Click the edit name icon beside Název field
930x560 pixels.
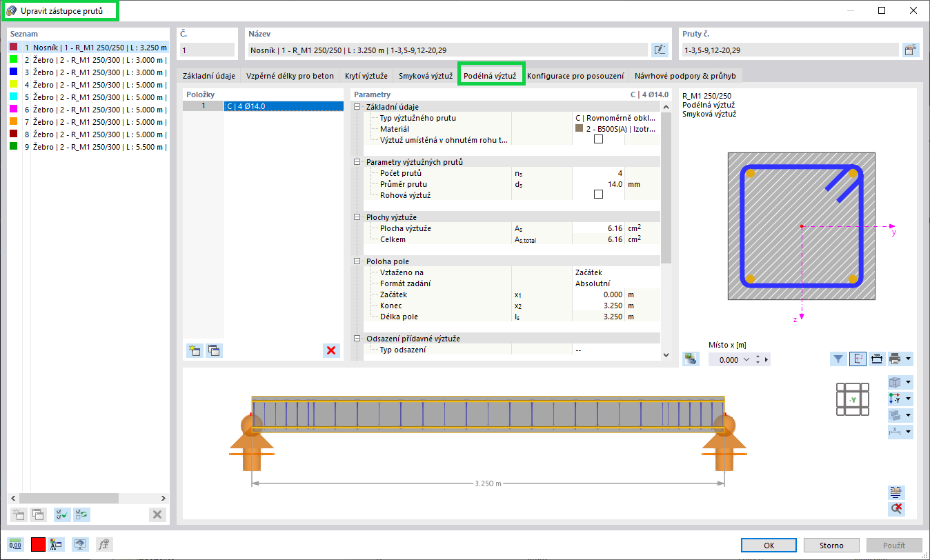pyautogui.click(x=660, y=50)
